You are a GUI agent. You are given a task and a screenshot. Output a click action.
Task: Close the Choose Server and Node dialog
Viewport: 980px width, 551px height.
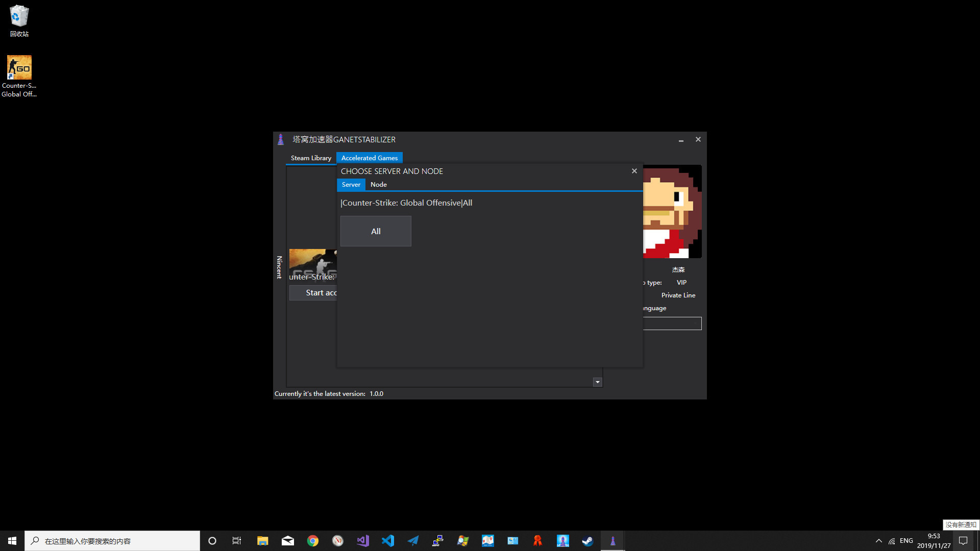634,171
